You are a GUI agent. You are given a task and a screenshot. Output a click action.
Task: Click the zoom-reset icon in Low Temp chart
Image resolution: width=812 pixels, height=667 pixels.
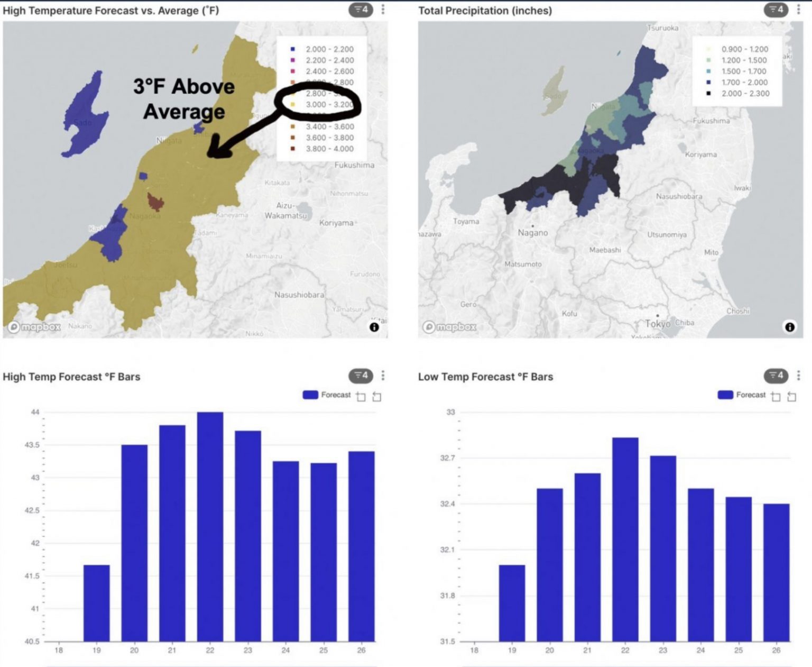click(x=792, y=396)
